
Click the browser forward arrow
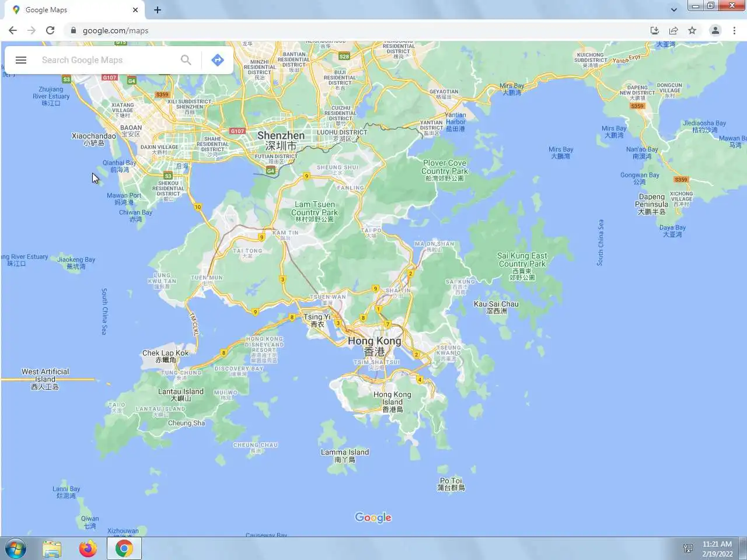(32, 30)
